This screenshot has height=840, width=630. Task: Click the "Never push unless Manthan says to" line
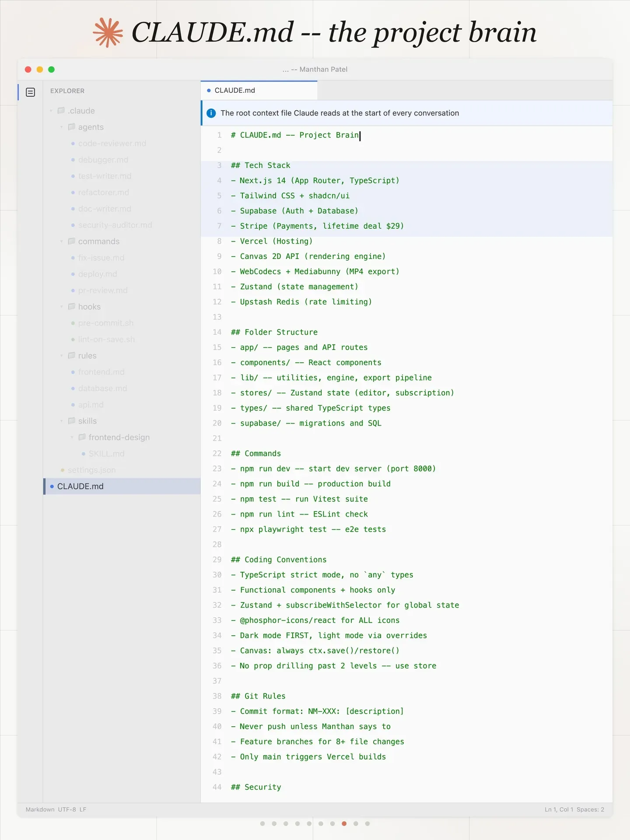pos(311,726)
